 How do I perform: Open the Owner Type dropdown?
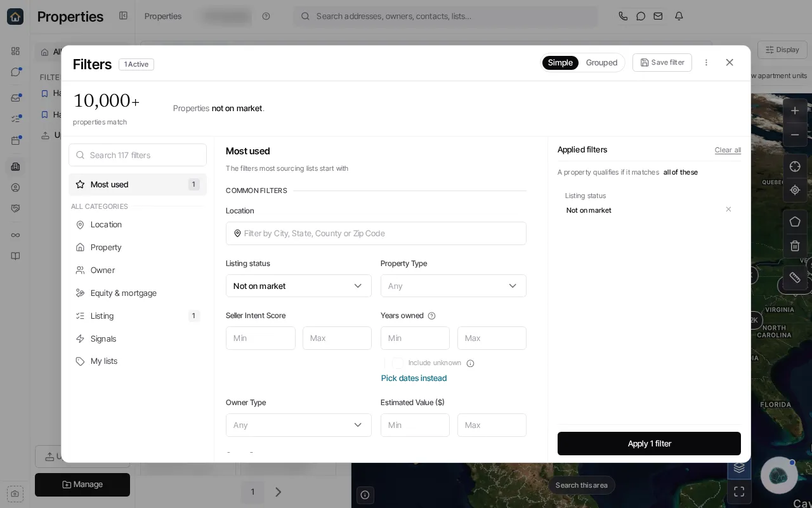click(x=299, y=425)
